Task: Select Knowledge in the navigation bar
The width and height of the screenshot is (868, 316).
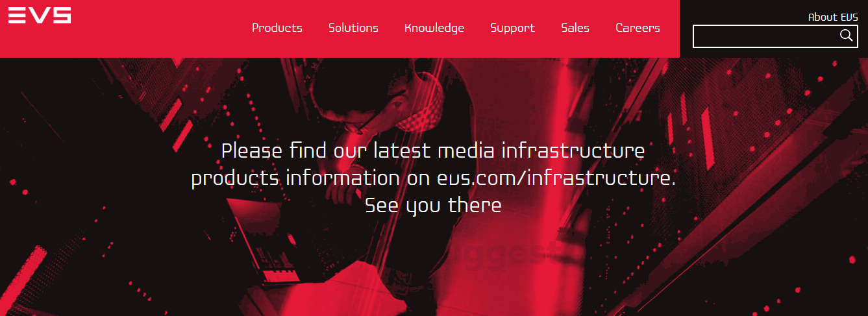Action: pyautogui.click(x=434, y=28)
